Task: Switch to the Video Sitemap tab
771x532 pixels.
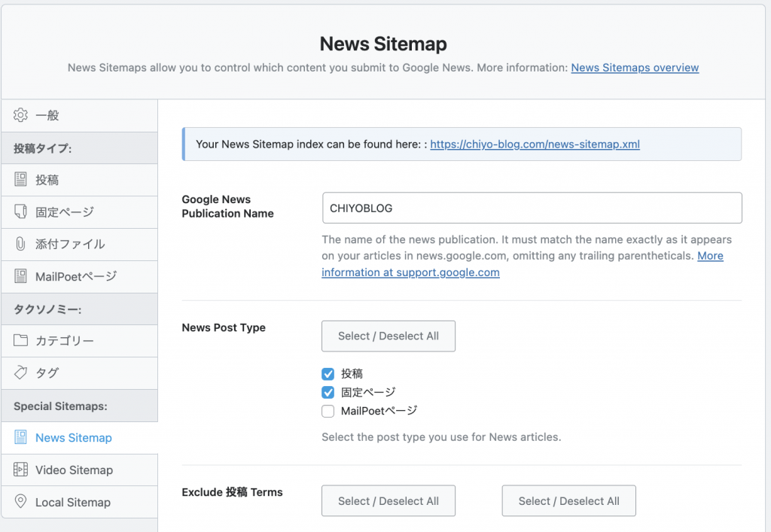Action: click(x=80, y=470)
